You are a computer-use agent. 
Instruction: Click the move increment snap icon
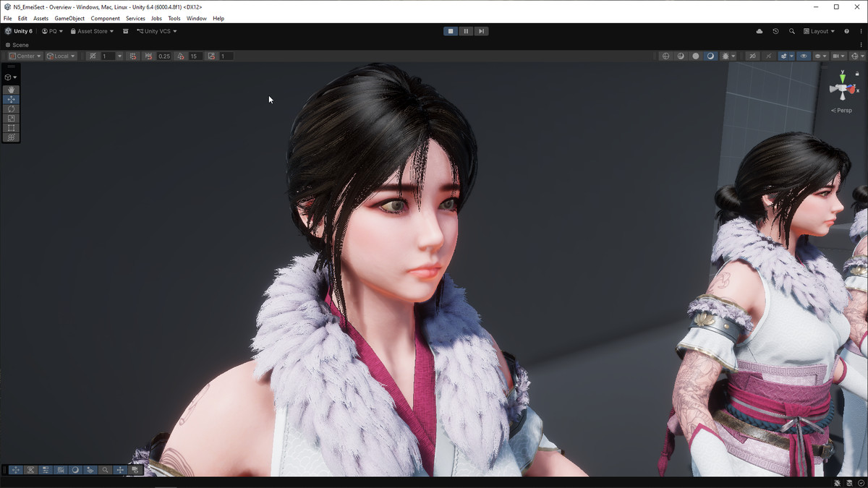(148, 56)
